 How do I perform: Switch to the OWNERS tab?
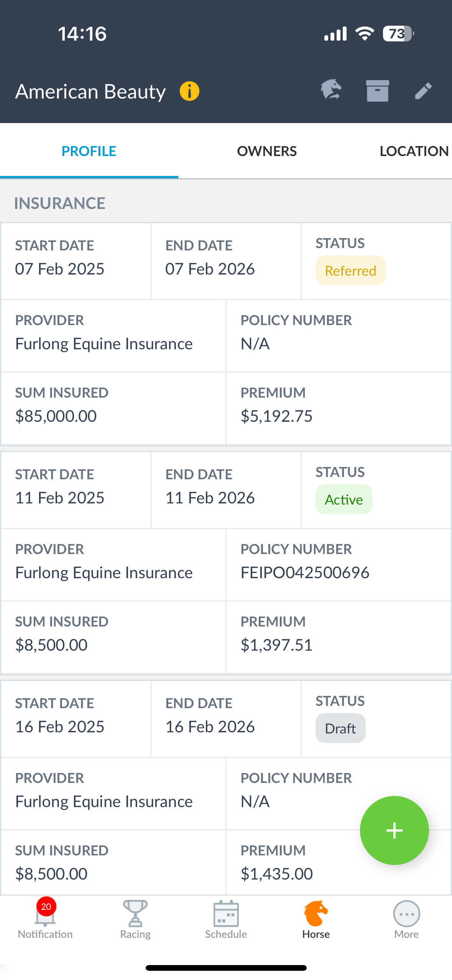267,151
